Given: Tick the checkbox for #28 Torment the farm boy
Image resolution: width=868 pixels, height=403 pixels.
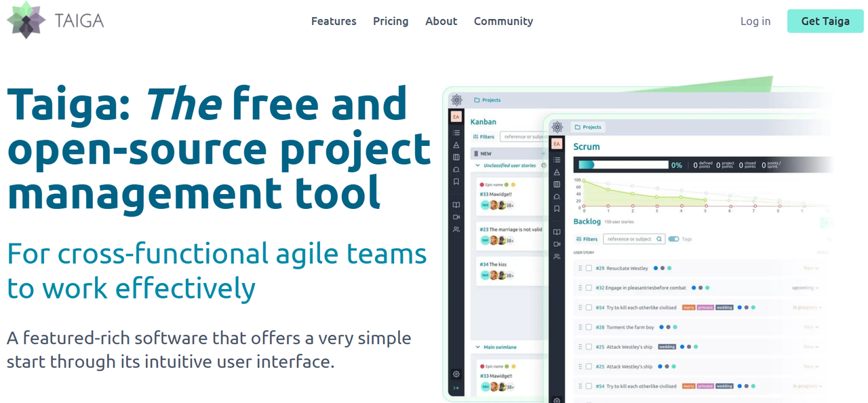Looking at the screenshot, I should [589, 327].
